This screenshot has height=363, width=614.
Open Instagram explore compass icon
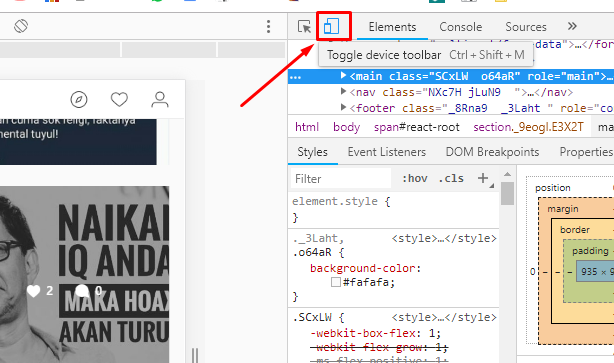coord(79,99)
